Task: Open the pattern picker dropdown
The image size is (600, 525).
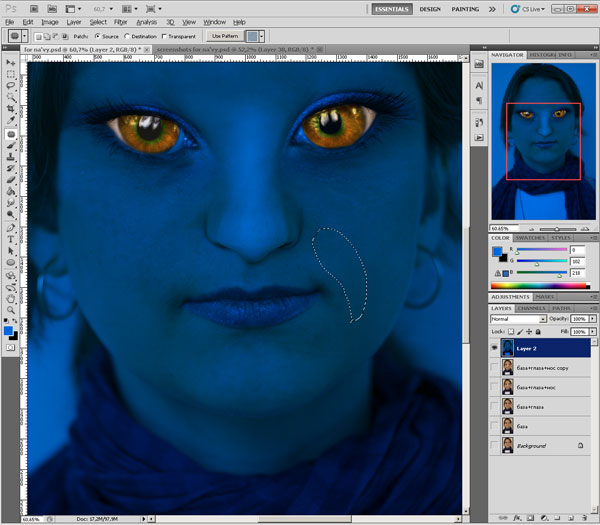Action: pyautogui.click(x=262, y=36)
